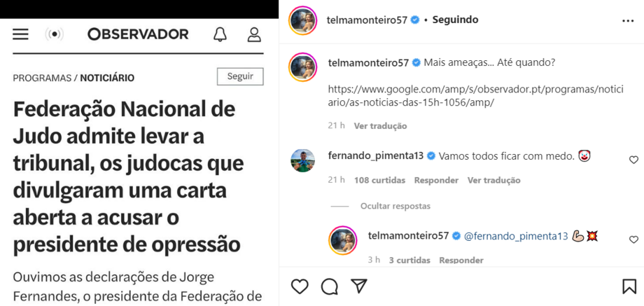Share post with paper plane icon

click(x=359, y=286)
